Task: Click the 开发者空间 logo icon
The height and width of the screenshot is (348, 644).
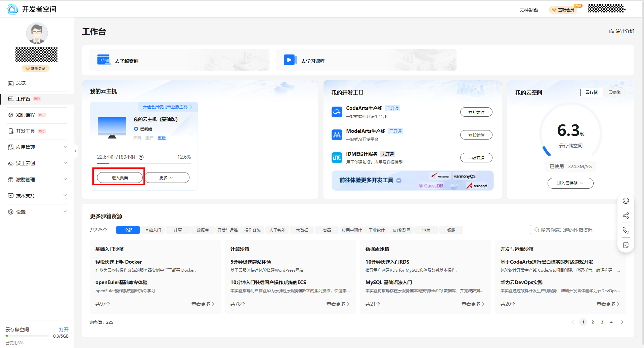Action: click(12, 9)
